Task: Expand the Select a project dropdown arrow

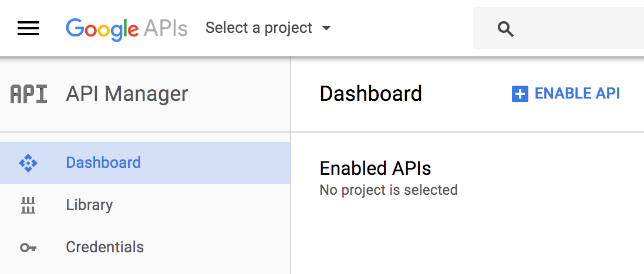Action: 326,28
